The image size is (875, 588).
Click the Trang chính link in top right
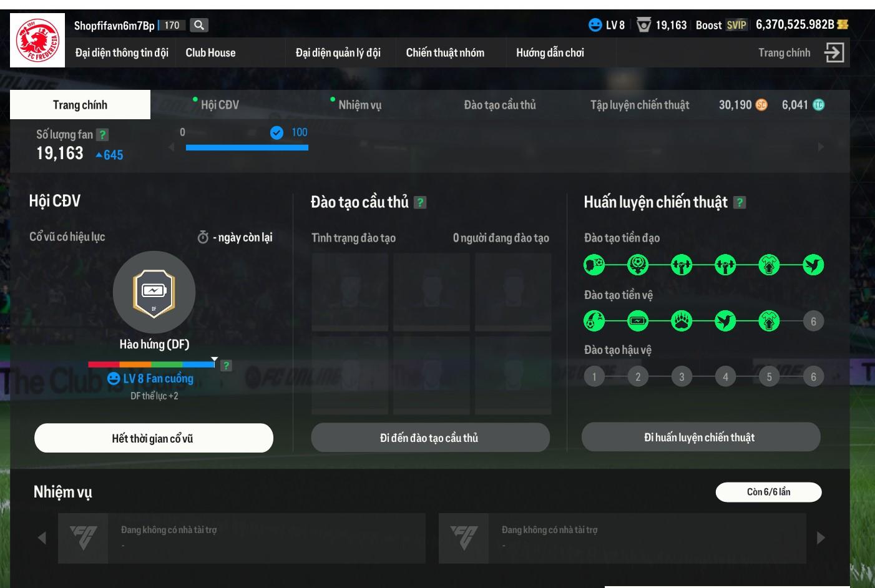tap(784, 52)
